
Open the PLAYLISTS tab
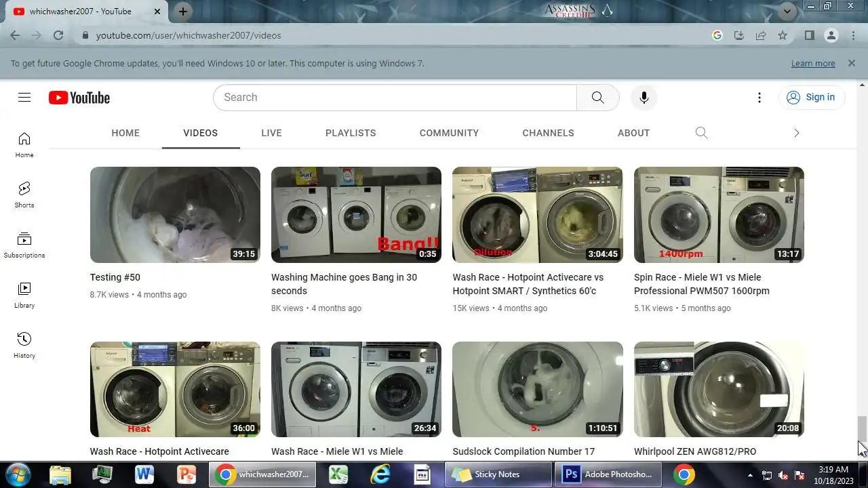point(351,133)
